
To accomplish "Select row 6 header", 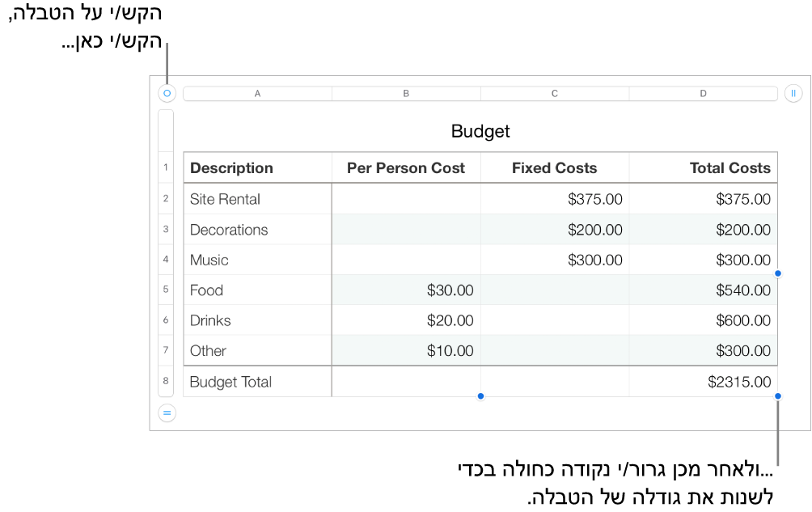I will pyautogui.click(x=166, y=320).
